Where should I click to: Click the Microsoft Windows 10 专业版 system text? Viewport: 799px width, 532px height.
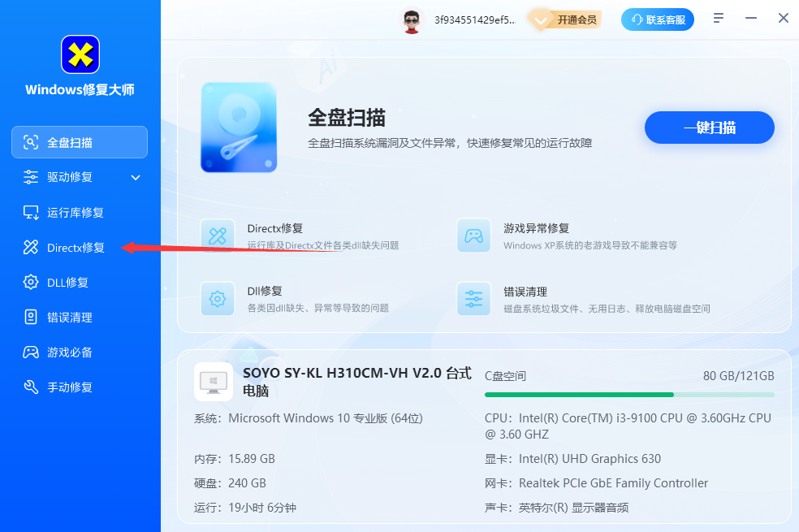coord(309,418)
